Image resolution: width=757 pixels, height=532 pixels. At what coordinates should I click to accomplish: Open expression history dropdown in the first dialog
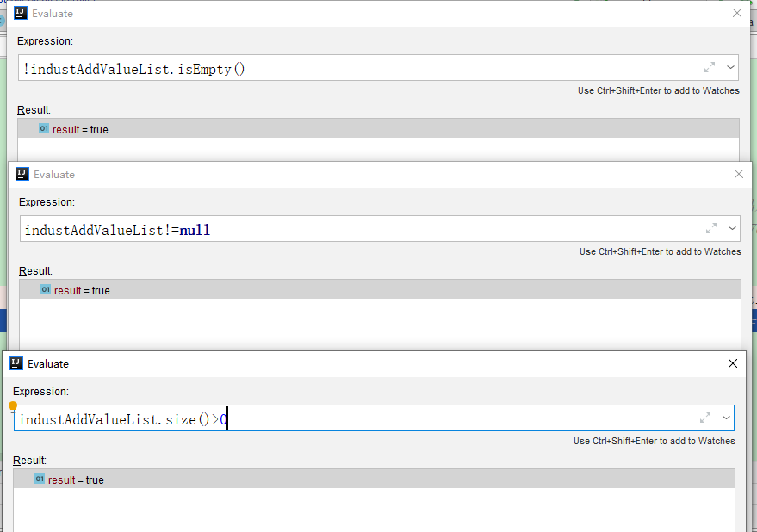coord(729,67)
